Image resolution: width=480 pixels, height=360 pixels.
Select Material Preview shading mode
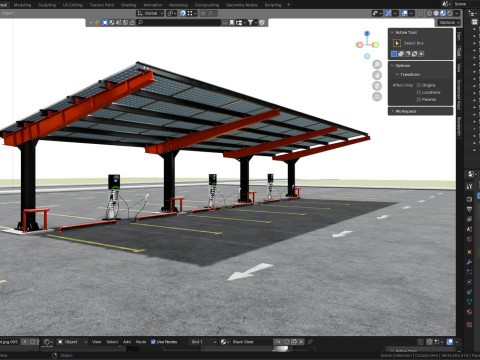tap(443, 13)
